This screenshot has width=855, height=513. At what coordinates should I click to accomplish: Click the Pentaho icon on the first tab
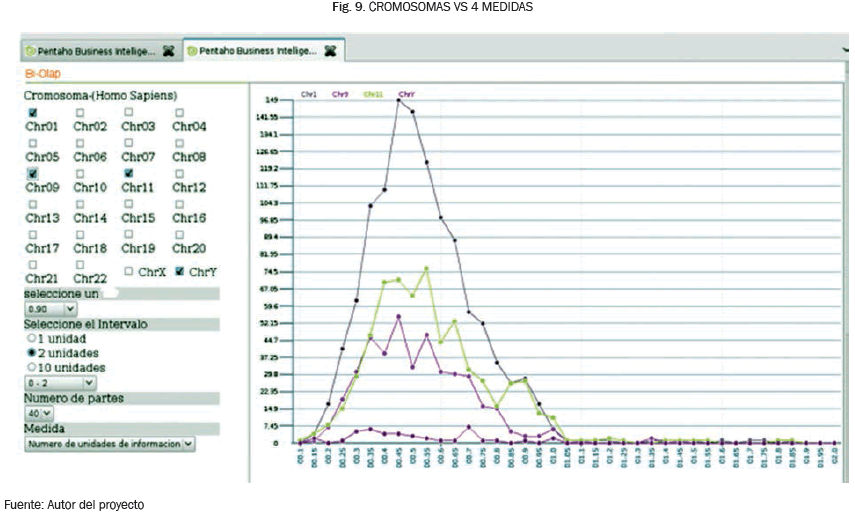coord(31,49)
